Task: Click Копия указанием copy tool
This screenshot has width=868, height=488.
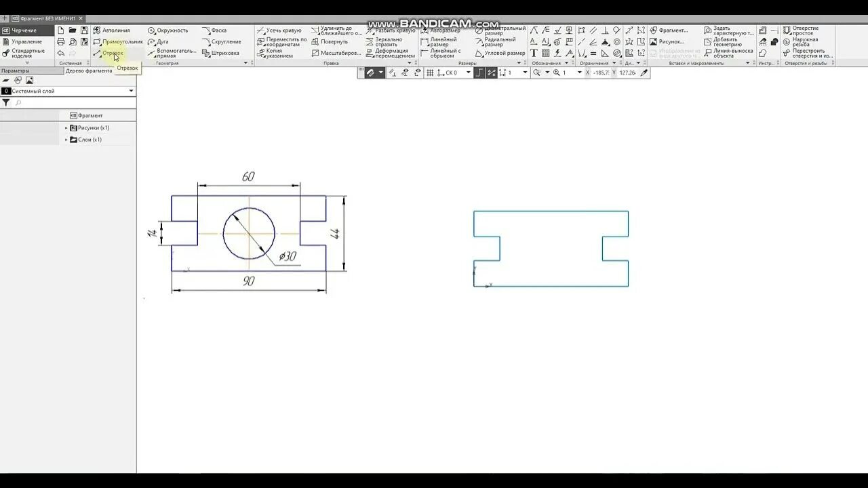Action: 275,53
